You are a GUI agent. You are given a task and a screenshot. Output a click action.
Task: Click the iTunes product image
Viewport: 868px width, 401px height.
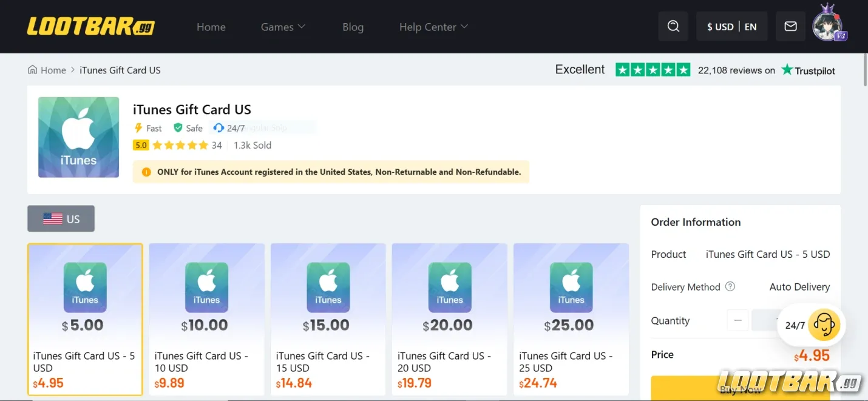point(78,137)
